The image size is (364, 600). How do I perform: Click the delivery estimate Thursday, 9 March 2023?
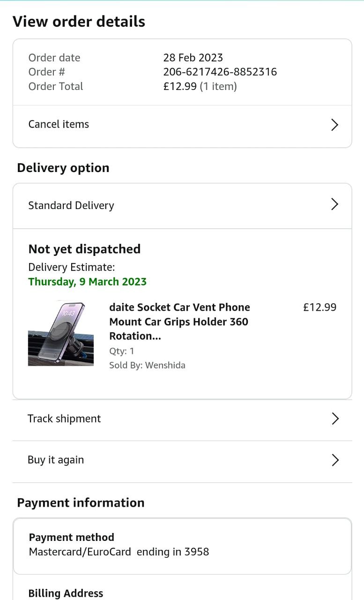pyautogui.click(x=88, y=282)
